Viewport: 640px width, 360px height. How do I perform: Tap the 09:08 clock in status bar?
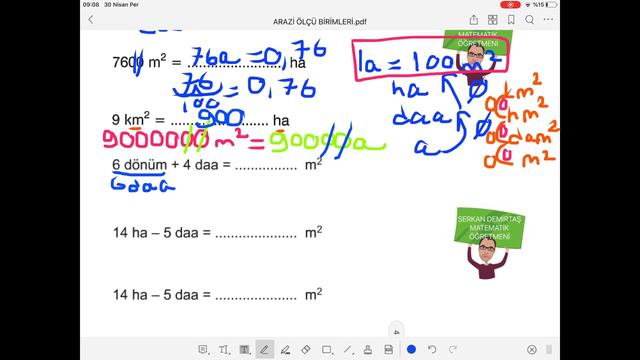click(x=91, y=4)
